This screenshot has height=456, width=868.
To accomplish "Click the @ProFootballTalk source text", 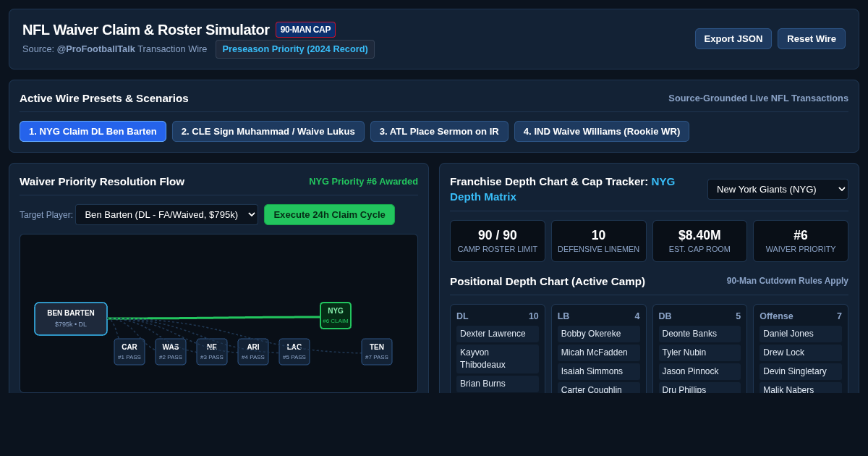I will pyautogui.click(x=96, y=49).
